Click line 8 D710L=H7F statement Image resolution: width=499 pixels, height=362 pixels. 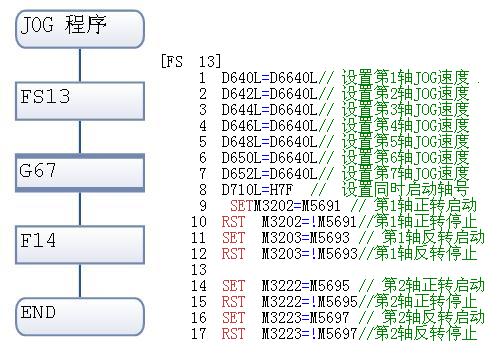257,190
